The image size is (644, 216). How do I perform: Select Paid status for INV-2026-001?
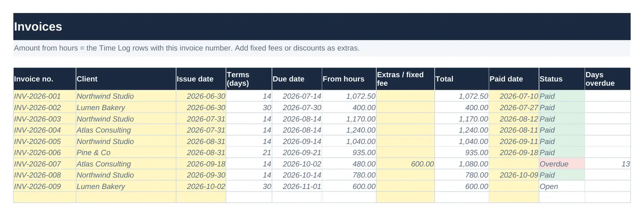point(562,96)
